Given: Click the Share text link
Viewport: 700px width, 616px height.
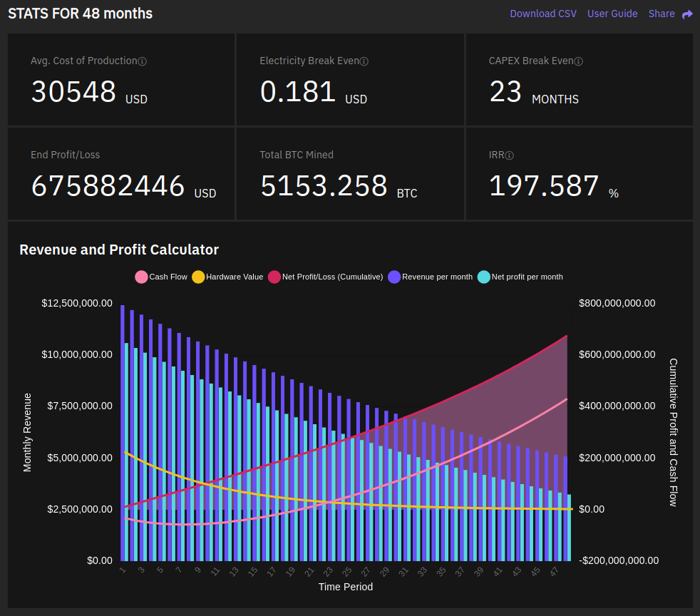Looking at the screenshot, I should [661, 14].
